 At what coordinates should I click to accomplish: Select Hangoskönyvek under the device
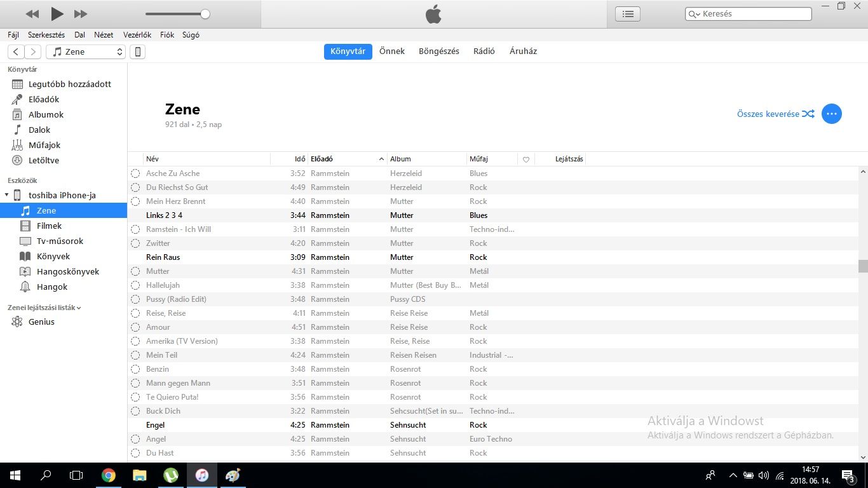pos(64,271)
